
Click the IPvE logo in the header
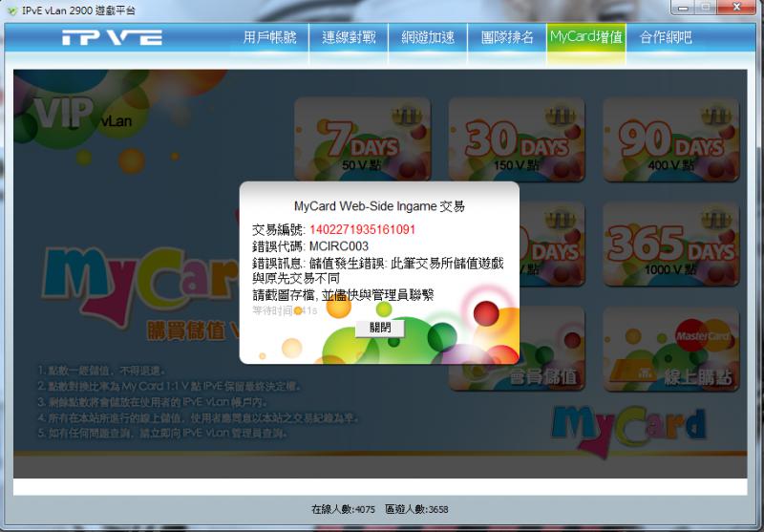coord(112,37)
